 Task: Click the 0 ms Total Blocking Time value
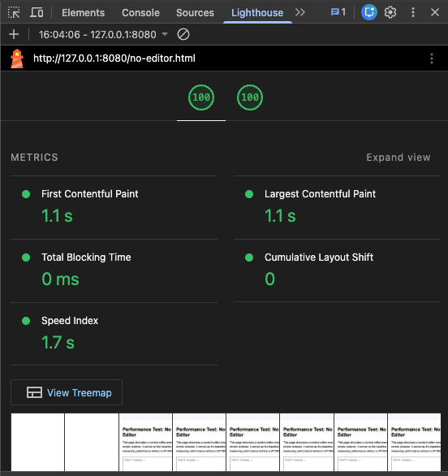point(60,279)
